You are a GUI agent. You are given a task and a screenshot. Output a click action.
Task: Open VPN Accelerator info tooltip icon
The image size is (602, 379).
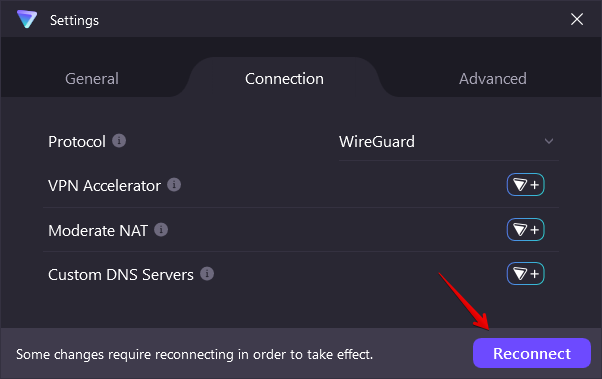pos(174,185)
